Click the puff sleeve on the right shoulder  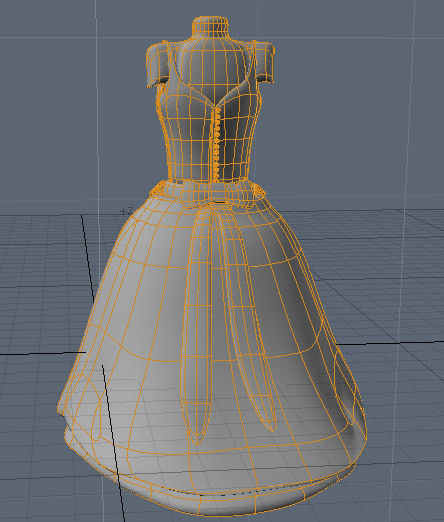[264, 61]
